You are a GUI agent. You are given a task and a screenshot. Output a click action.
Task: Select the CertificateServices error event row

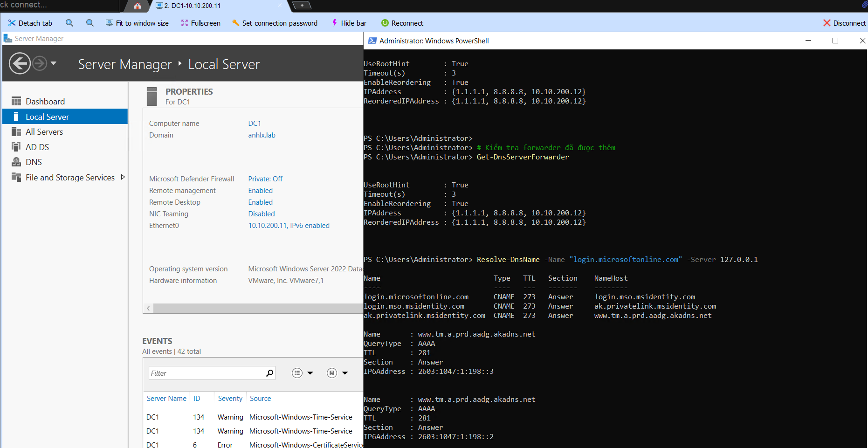coord(253,445)
